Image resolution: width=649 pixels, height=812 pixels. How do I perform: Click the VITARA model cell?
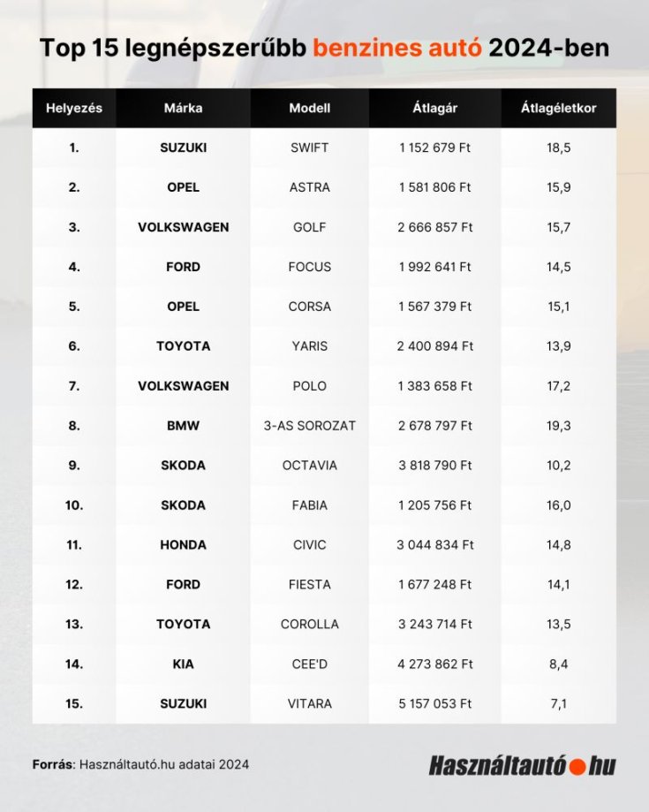(309, 704)
